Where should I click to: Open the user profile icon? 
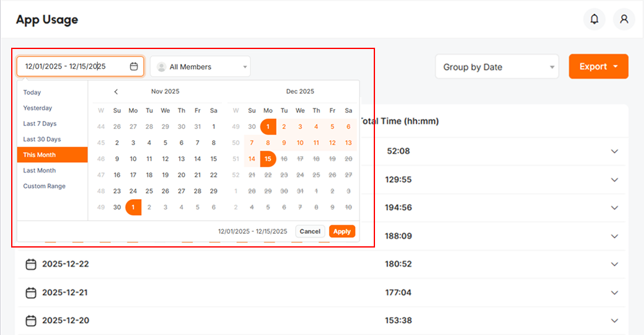click(624, 19)
